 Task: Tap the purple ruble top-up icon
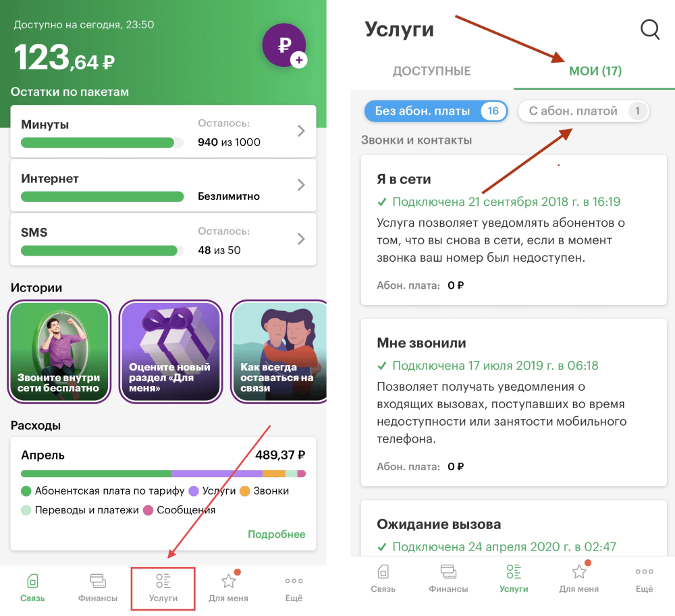click(285, 46)
